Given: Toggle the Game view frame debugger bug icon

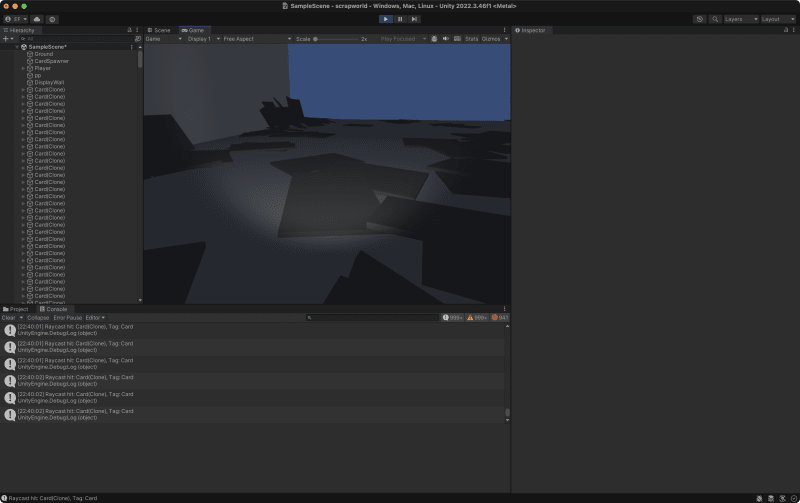Looking at the screenshot, I should [434, 39].
